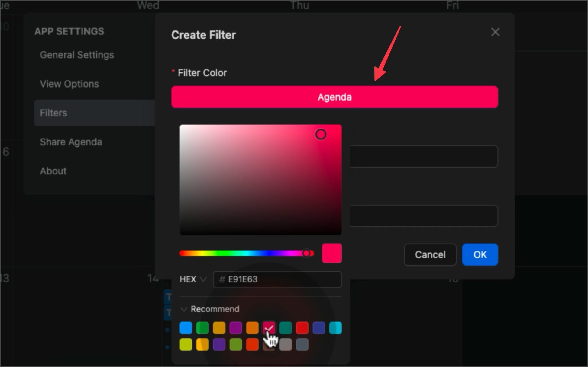Viewport: 588px width, 367px height.
Task: Click the hex color input field
Action: click(x=277, y=279)
